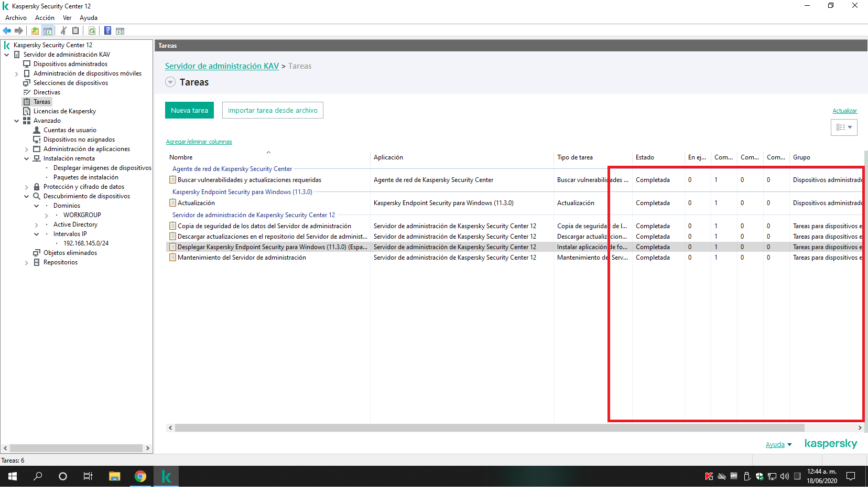The image size is (868, 492).
Task: Open File Explorer from the taskbar
Action: tap(114, 476)
